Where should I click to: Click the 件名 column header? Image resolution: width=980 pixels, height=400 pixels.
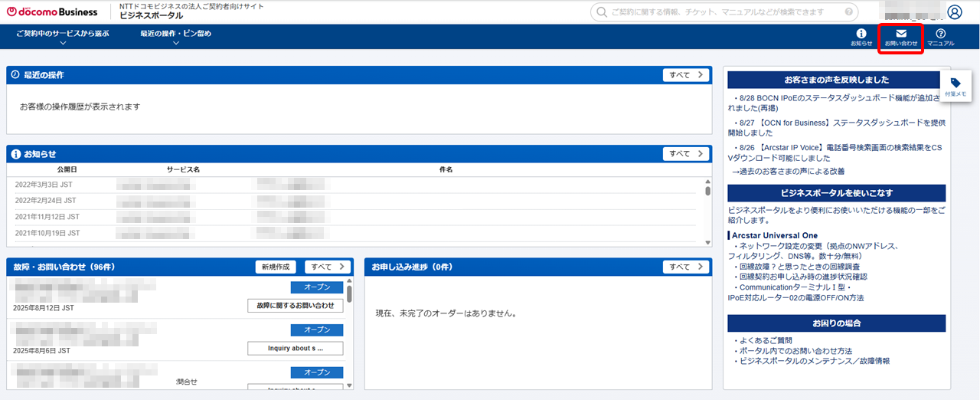click(x=446, y=169)
